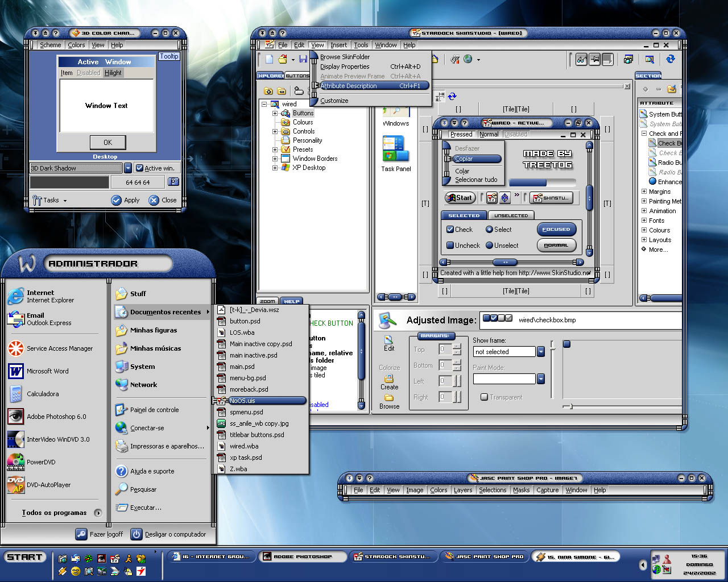Click the color picker icon beside 64 64 64

tap(173, 182)
